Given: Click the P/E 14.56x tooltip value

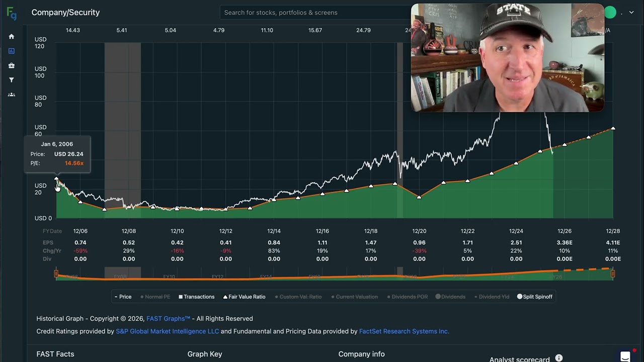Looking at the screenshot, I should point(74,163).
